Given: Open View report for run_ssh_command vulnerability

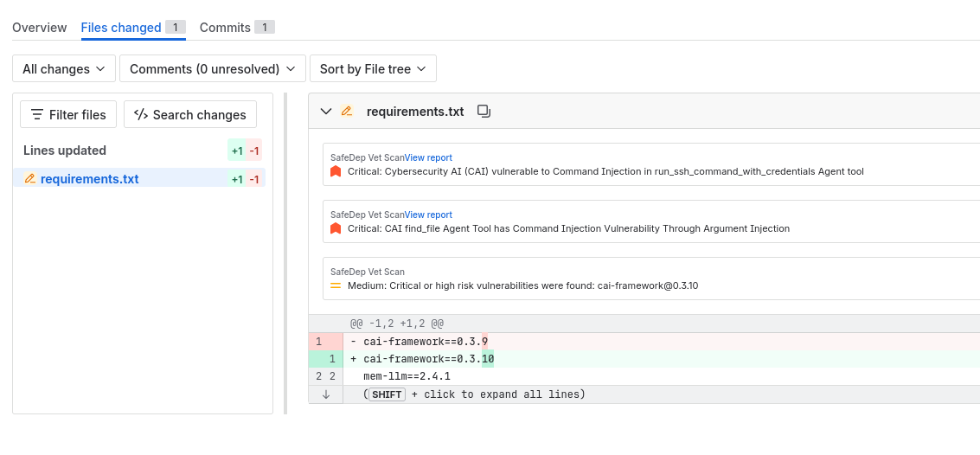Looking at the screenshot, I should [428, 157].
